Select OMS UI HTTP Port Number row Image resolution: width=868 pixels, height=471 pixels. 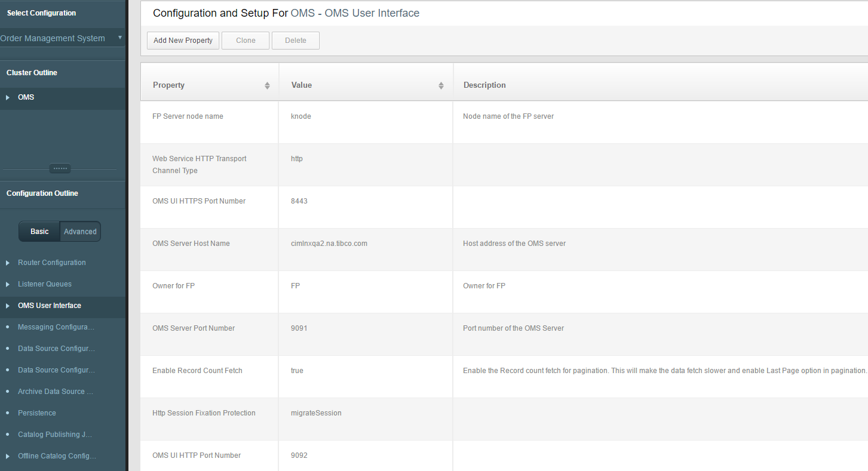click(x=504, y=455)
